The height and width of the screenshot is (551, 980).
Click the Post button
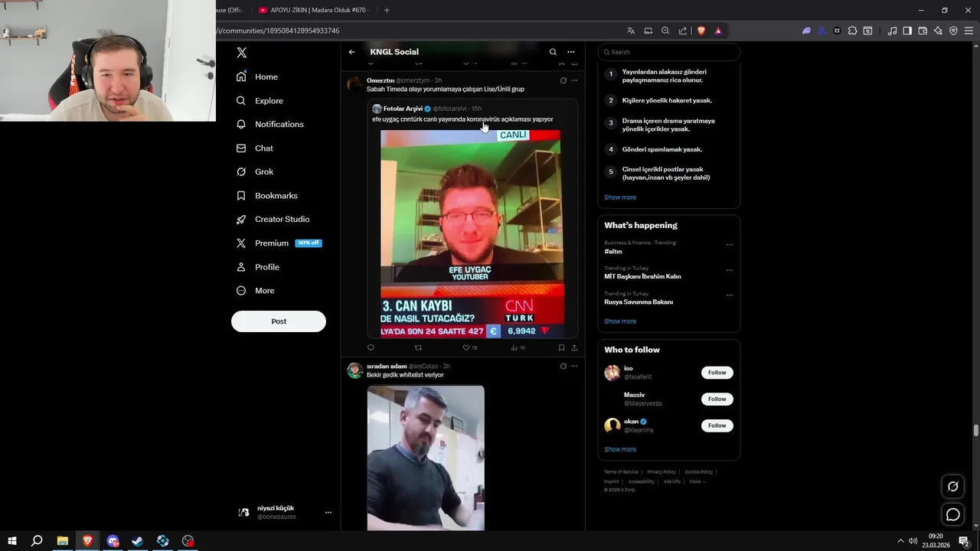279,321
